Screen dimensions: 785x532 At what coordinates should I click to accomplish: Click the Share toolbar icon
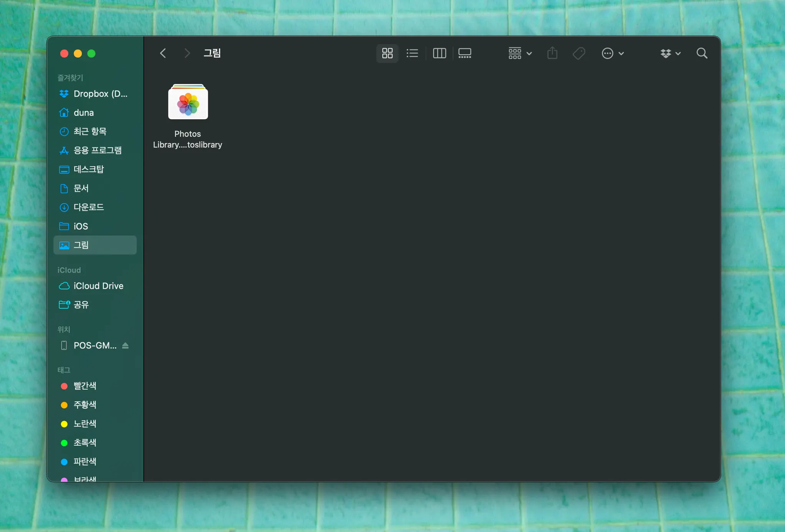[552, 53]
